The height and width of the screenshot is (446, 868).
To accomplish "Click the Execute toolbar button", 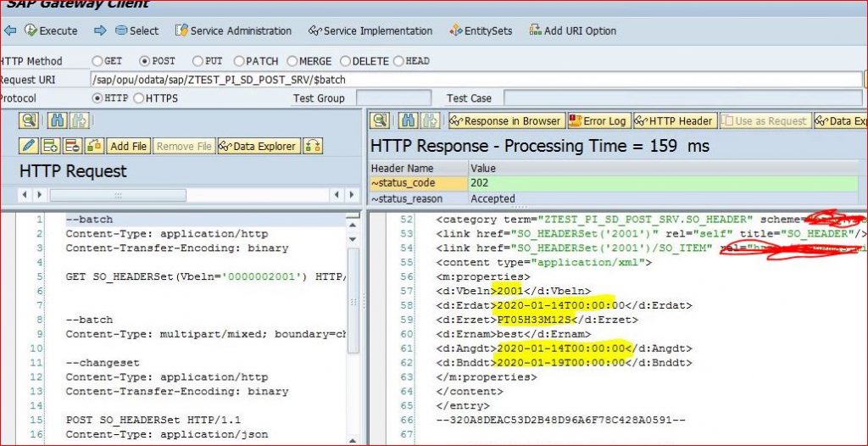I will (x=51, y=31).
